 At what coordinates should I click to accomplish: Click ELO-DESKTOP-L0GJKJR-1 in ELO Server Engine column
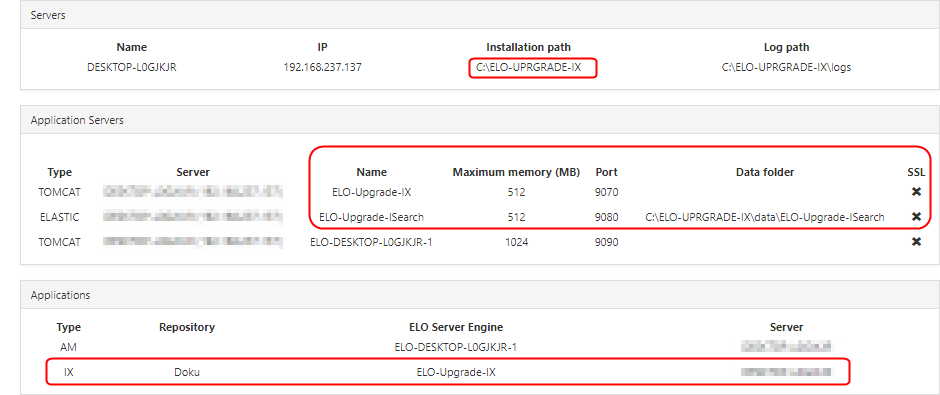coord(456,347)
